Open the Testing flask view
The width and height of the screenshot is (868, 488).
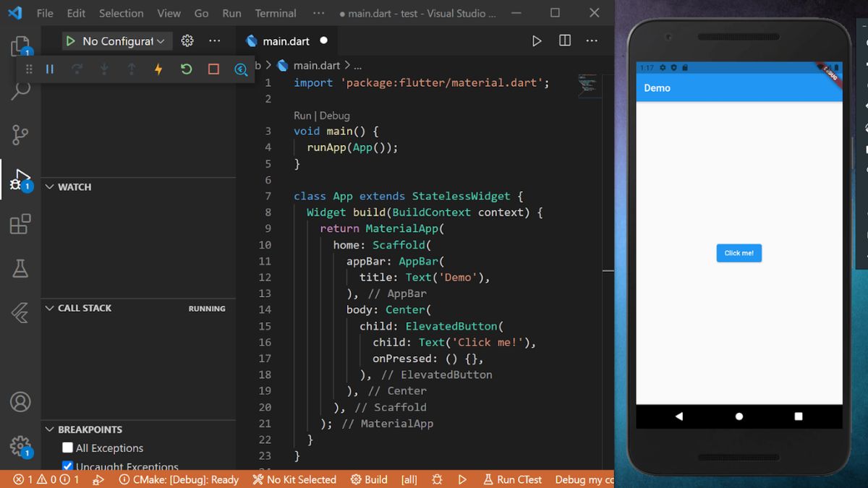pyautogui.click(x=20, y=269)
